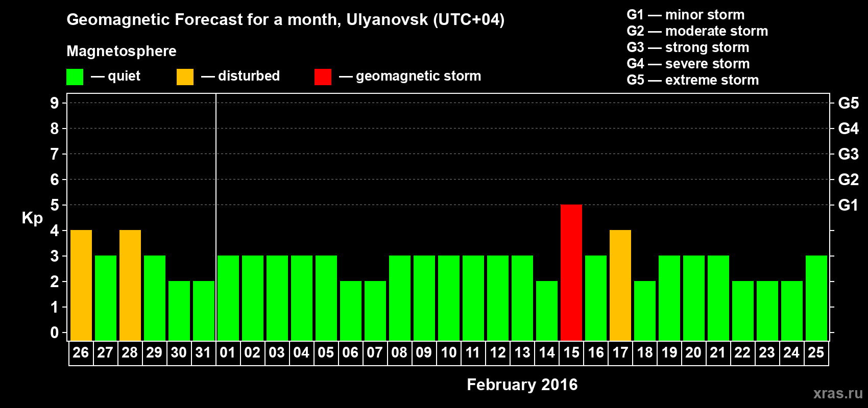Click the green bar for day 16

pos(596,298)
